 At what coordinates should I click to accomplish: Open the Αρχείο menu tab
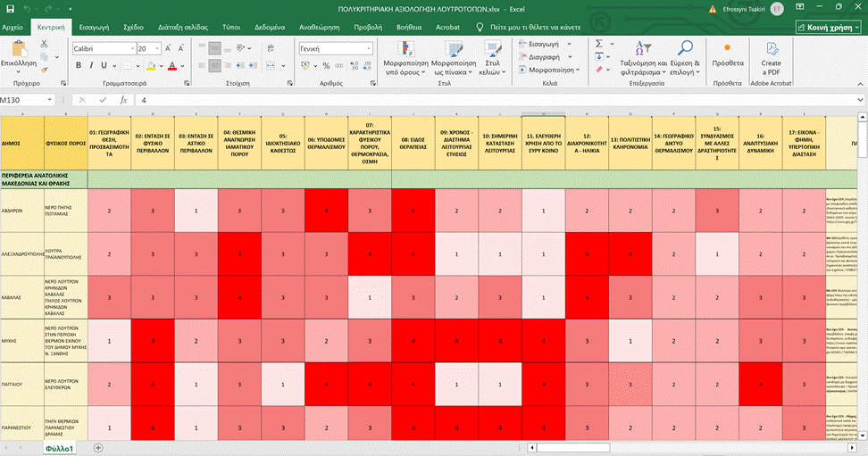[x=13, y=27]
